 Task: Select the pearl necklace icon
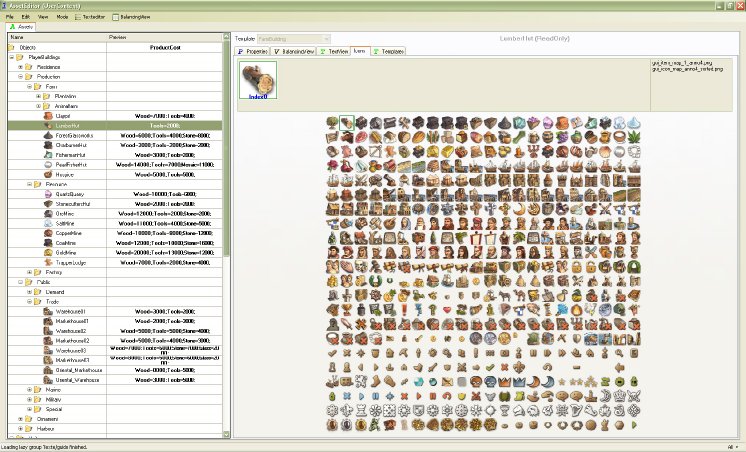point(634,152)
